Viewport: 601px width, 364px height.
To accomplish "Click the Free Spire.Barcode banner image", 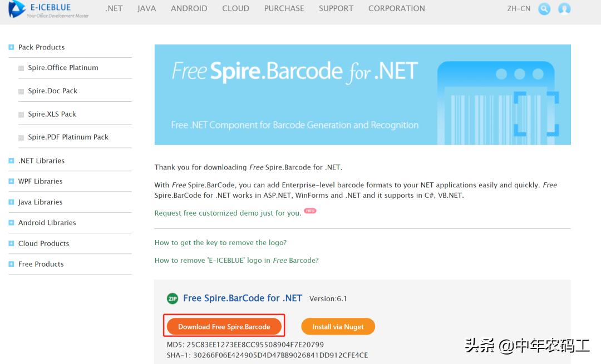I will 362,94.
